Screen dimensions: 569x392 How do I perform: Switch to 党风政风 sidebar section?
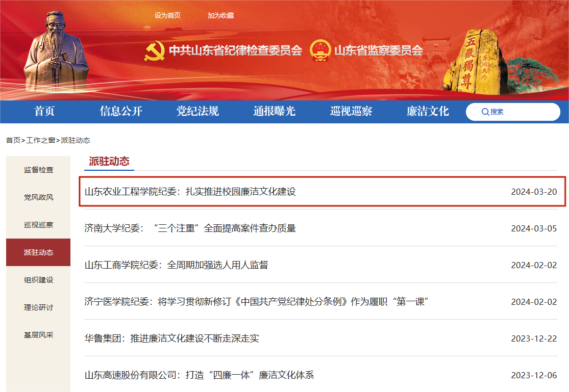click(38, 197)
